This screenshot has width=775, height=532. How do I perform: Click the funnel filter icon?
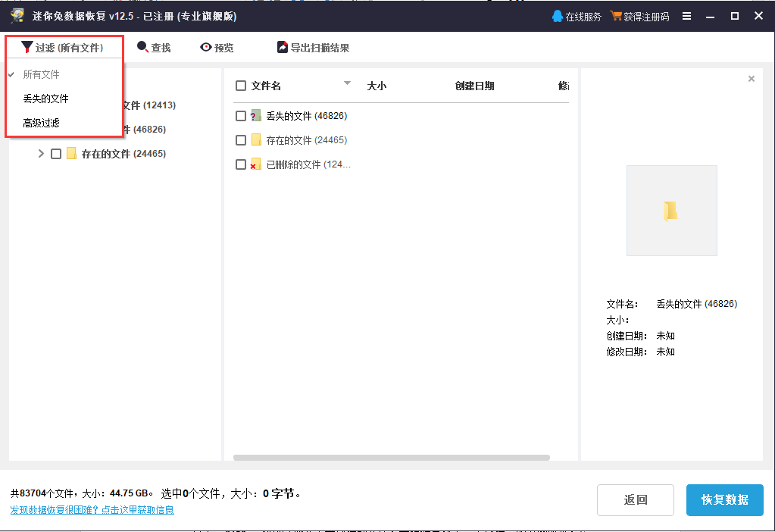pos(27,47)
